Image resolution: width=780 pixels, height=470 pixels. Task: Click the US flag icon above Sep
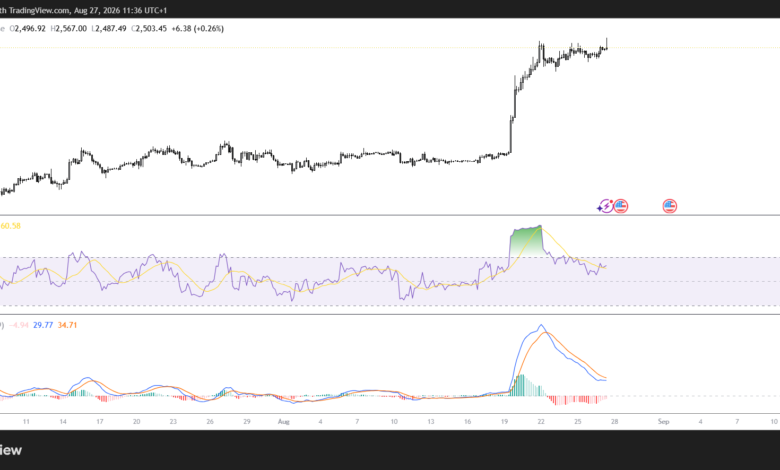pyautogui.click(x=670, y=206)
